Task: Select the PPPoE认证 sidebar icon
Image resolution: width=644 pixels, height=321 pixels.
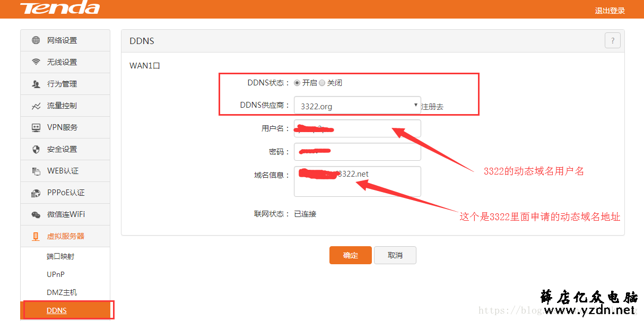Action: 36,193
